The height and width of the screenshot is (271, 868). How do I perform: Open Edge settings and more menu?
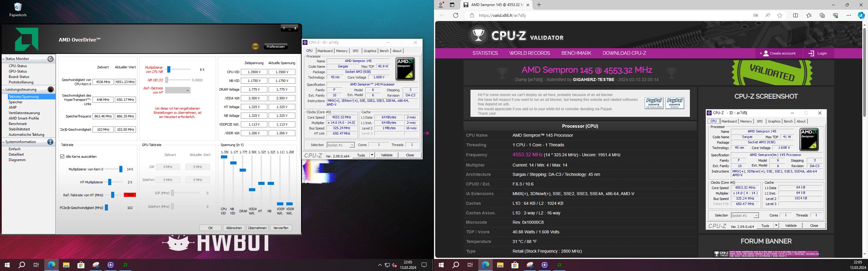click(x=849, y=15)
